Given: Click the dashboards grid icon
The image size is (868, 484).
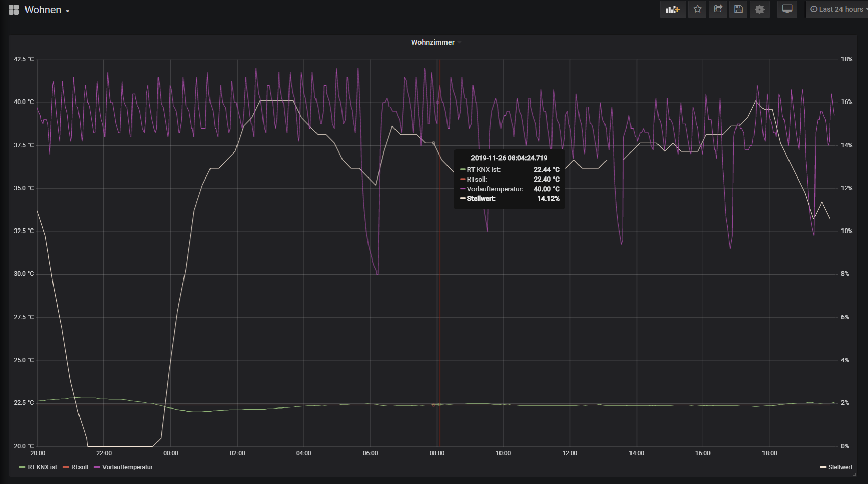Looking at the screenshot, I should [14, 10].
